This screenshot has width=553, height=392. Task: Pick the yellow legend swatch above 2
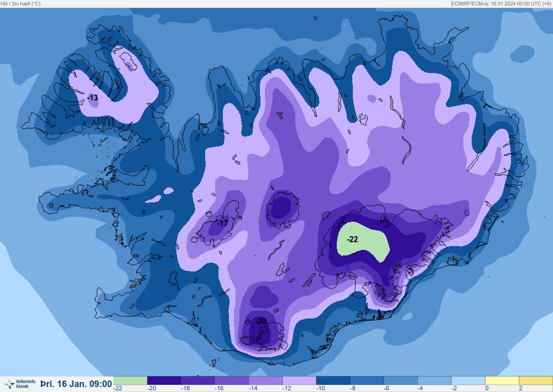536,380
